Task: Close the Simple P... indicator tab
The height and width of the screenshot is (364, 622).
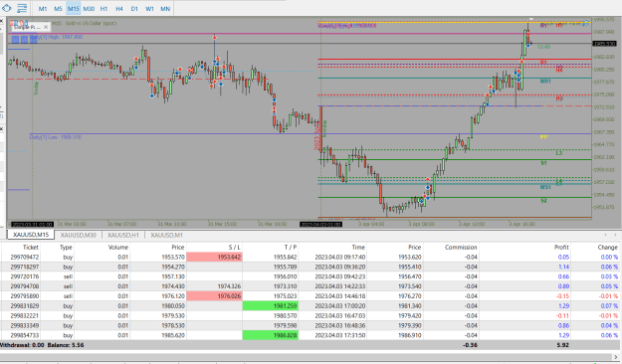Action: (46, 27)
